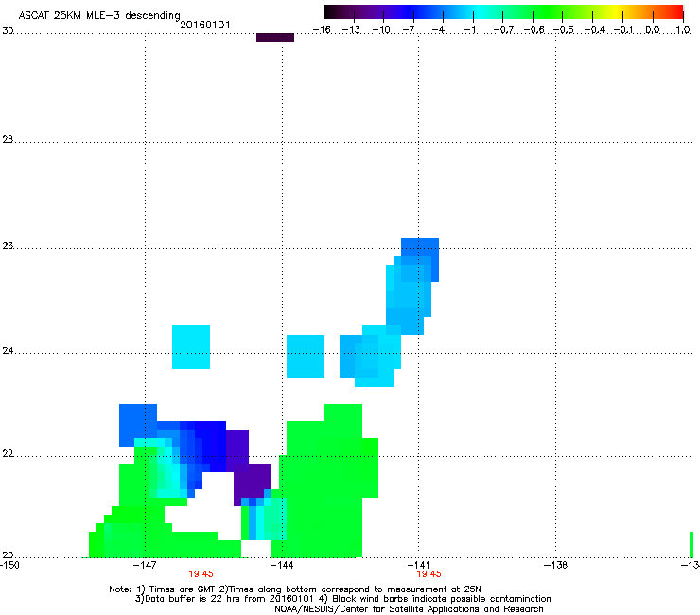Screen dimensions: 700x615
Task: Click the dark purple block at latitude 30
Action: [x=275, y=38]
